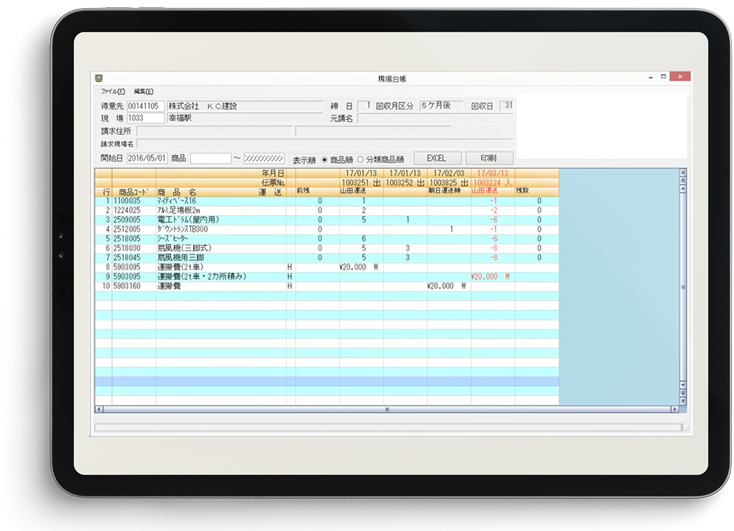Click red slip number 1003224 header
Viewport: 734px width, 531px height.
point(492,183)
